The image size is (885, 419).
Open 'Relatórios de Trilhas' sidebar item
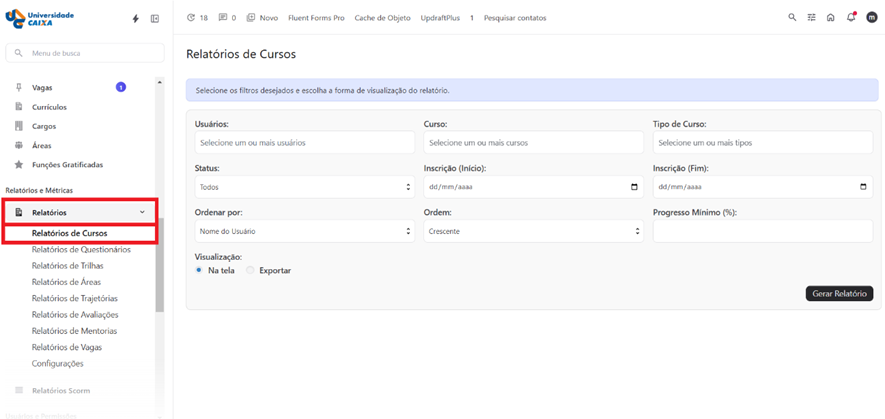(x=67, y=266)
